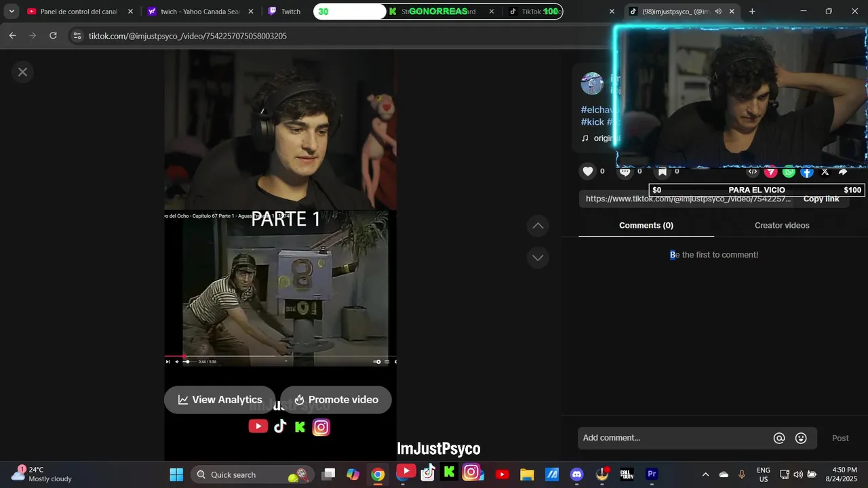Click Promote video button
Image resolution: width=868 pixels, height=488 pixels.
(336, 400)
